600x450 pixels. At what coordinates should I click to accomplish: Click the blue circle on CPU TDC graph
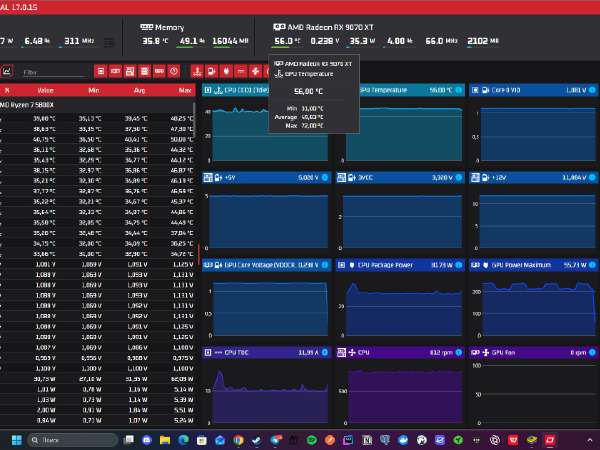pyautogui.click(x=325, y=352)
